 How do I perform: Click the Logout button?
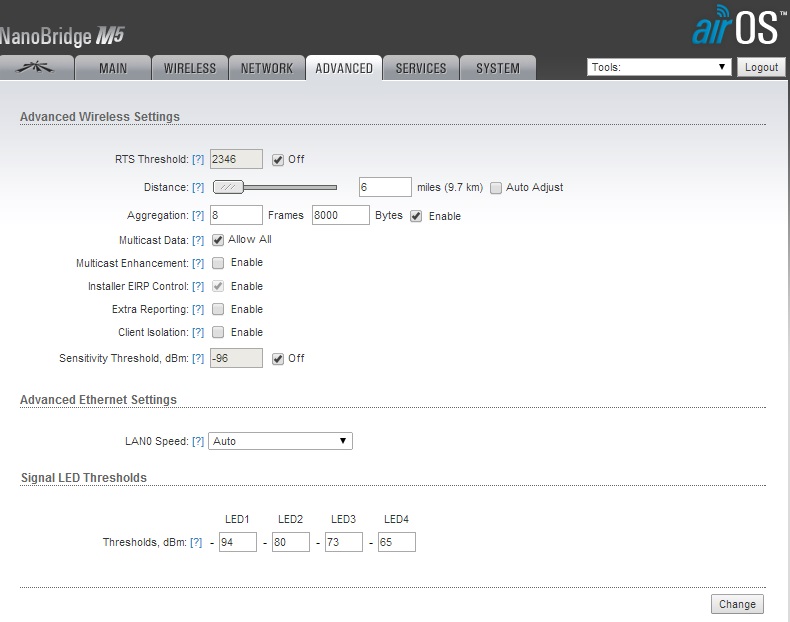[x=761, y=67]
